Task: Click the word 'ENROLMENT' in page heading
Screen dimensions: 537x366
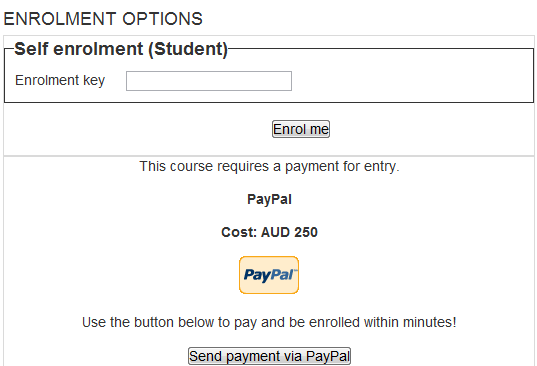Action: 60,19
